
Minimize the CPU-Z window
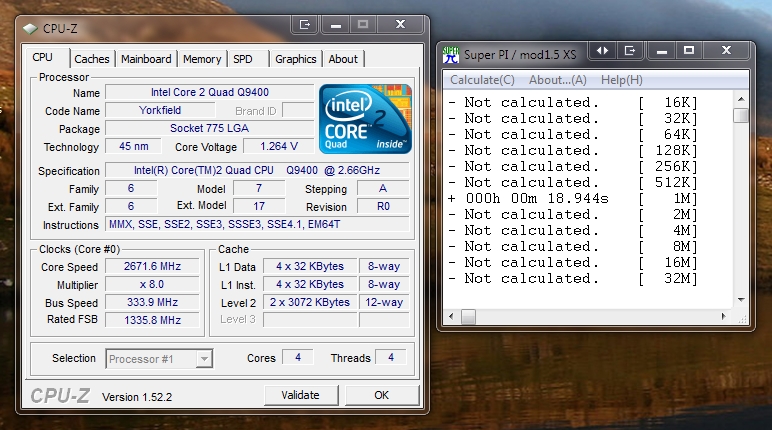(336, 25)
